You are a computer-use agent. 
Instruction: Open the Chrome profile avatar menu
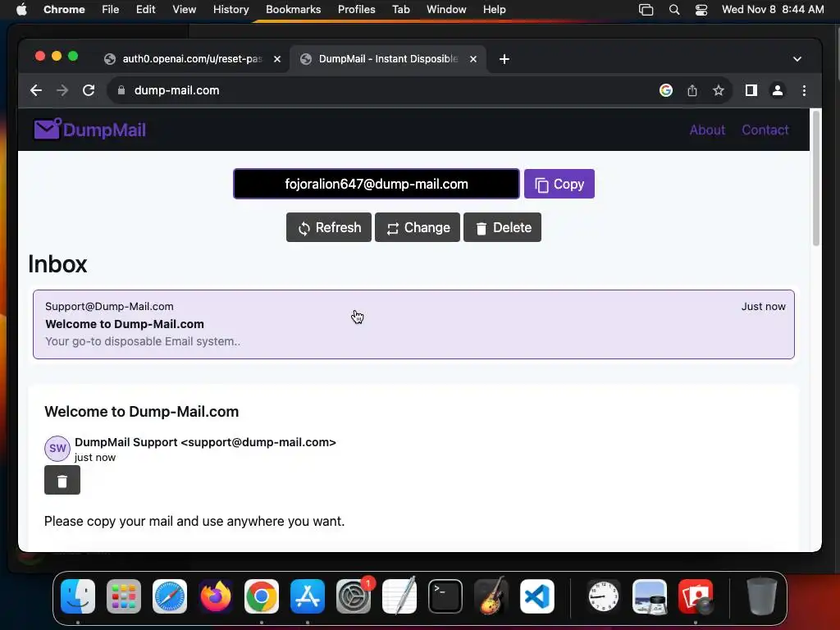tap(778, 90)
